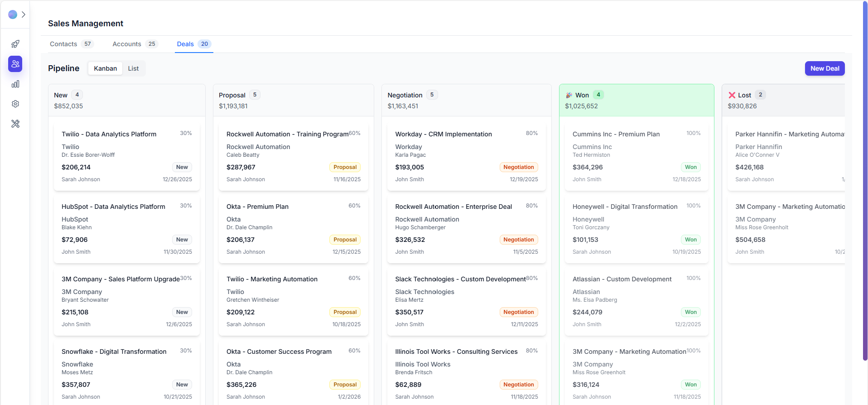Switch pipeline view to Kanban
Image resolution: width=868 pixels, height=405 pixels.
pos(105,68)
